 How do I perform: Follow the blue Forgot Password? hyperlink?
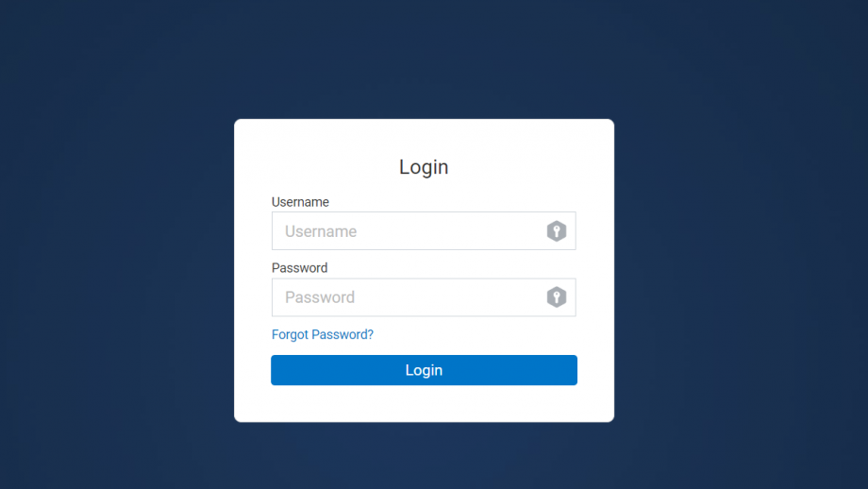(x=322, y=334)
